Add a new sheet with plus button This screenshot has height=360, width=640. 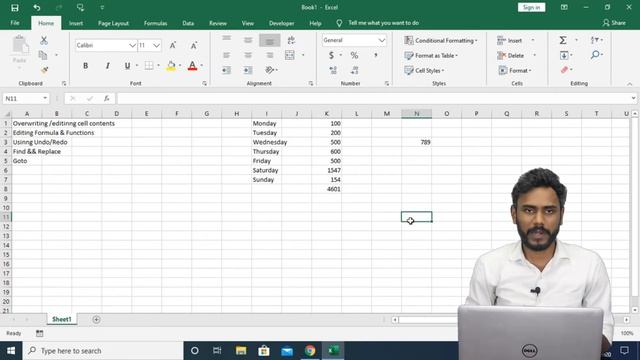pos(96,320)
